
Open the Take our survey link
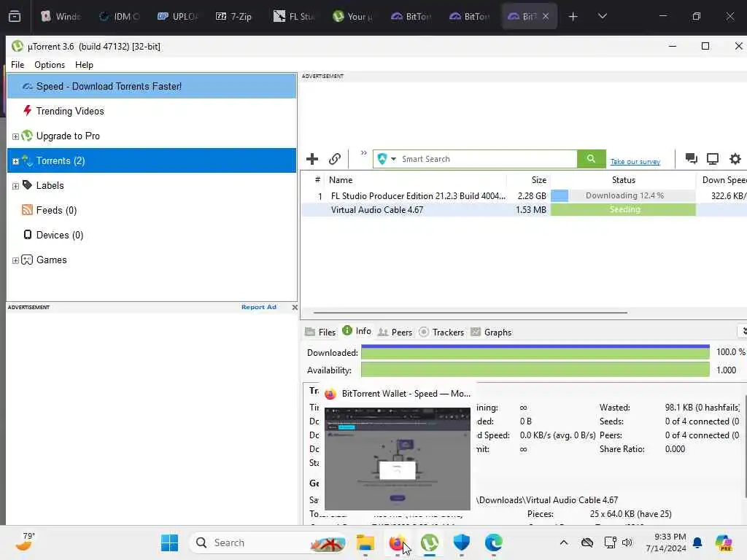coord(635,162)
